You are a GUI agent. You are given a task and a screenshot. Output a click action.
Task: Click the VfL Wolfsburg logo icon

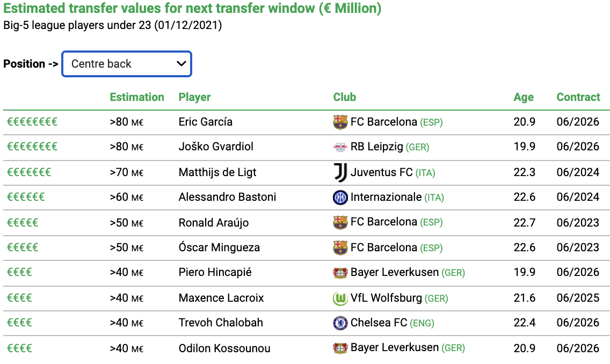pos(340,299)
